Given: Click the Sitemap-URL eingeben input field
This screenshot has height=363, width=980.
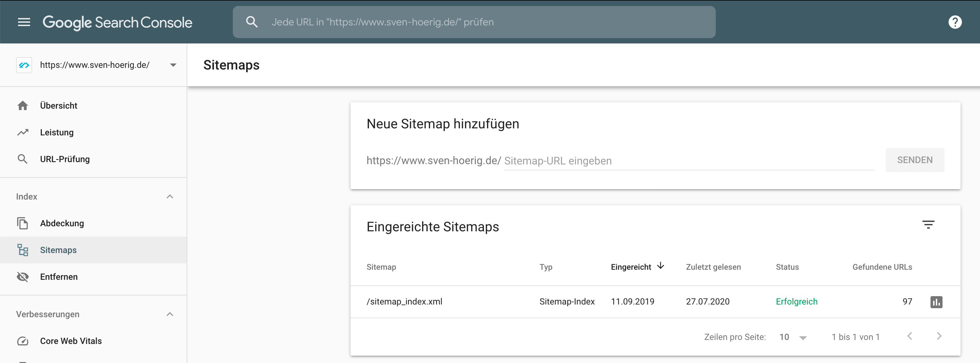Looking at the screenshot, I should point(689,161).
